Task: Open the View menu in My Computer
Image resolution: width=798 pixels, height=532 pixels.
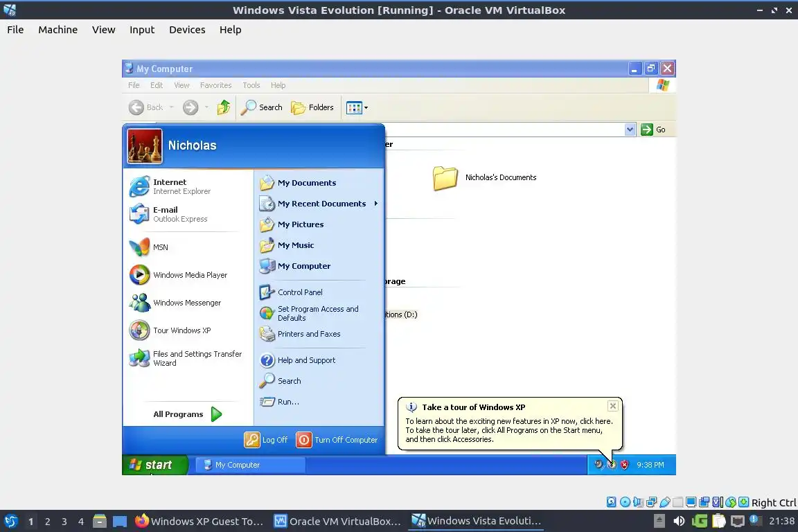Action: (181, 85)
